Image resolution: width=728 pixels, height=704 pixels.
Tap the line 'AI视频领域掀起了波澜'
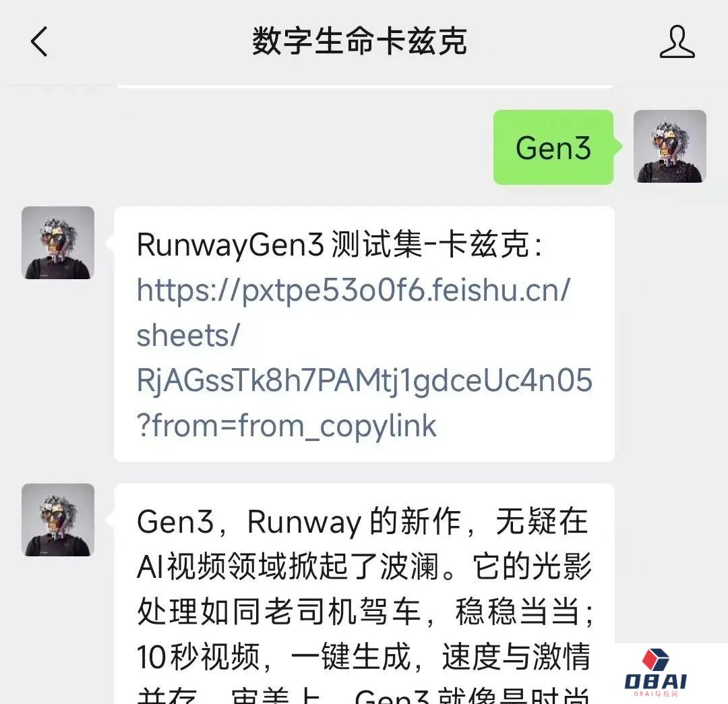pyautogui.click(x=365, y=566)
